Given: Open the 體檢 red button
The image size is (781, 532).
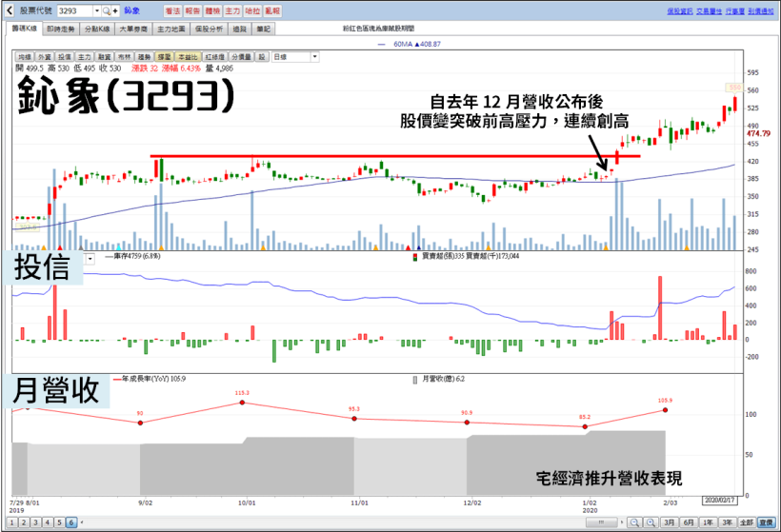Looking at the screenshot, I should 212,11.
